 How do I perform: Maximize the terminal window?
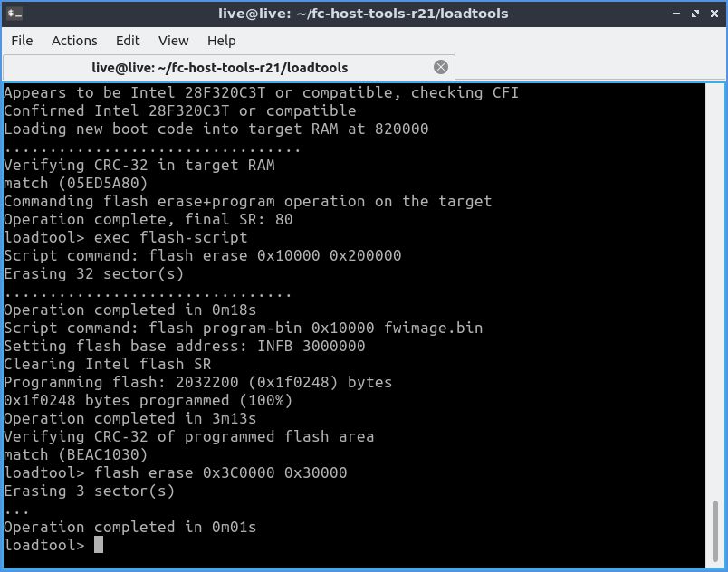pos(694,14)
